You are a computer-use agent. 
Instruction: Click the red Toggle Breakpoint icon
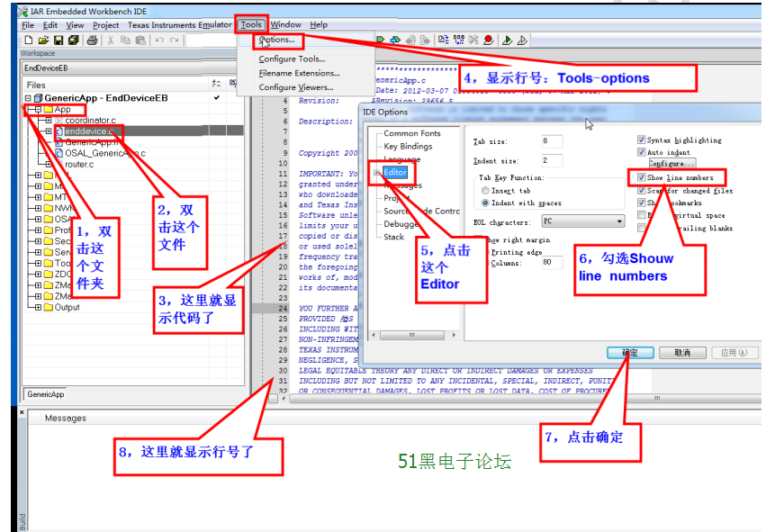(x=488, y=40)
